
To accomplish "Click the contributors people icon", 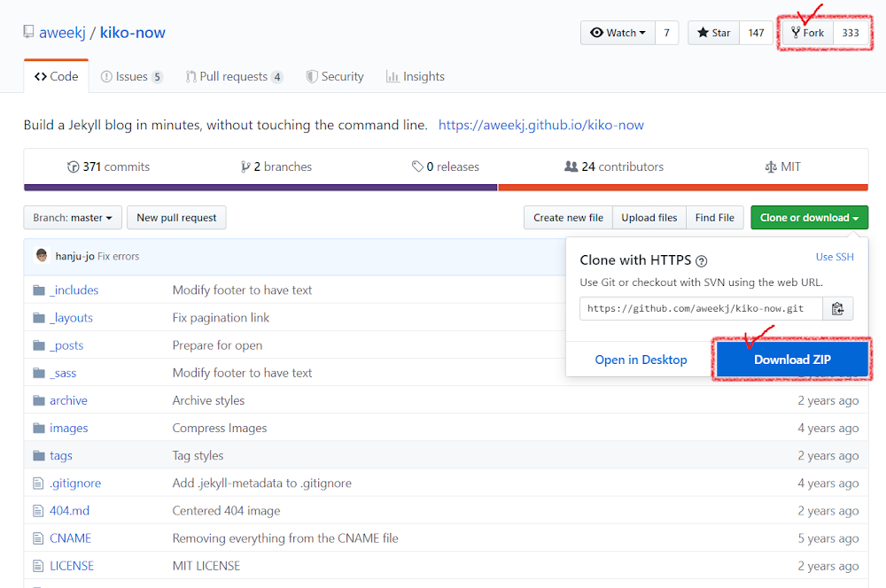I will 571,166.
